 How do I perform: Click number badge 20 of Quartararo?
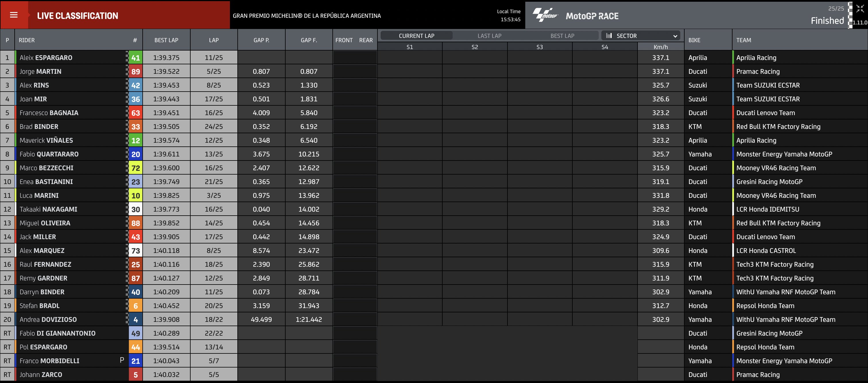pyautogui.click(x=135, y=154)
